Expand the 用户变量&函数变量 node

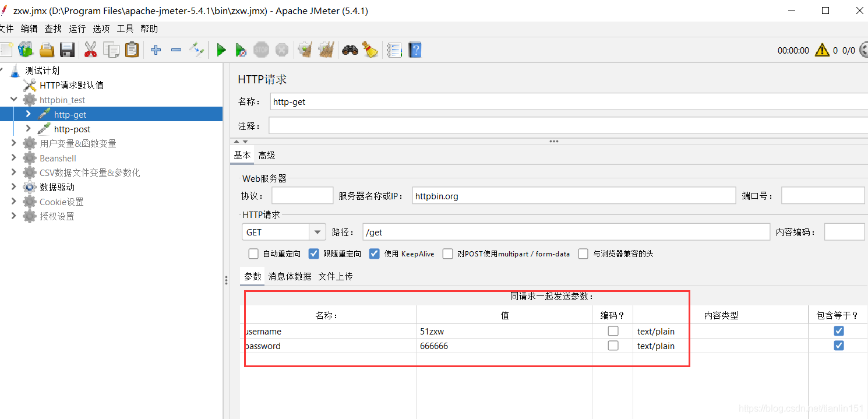[14, 143]
